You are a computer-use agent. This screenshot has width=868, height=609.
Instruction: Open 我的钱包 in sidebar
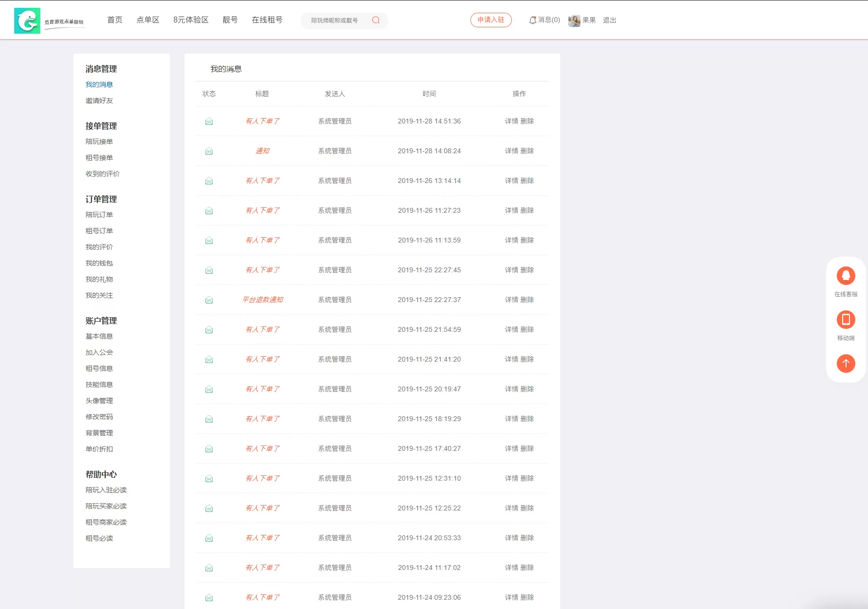(x=99, y=263)
